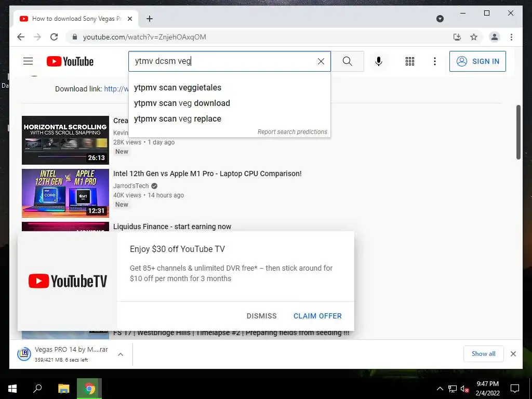Viewport: 532px width, 399px height.
Task: Click the Chrome taskbar icon
Action: (89, 389)
